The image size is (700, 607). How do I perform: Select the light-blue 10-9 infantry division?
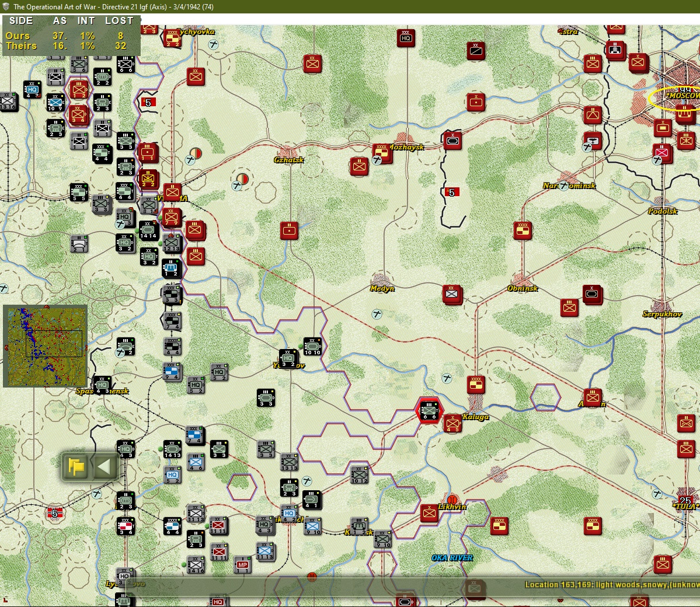55,102
